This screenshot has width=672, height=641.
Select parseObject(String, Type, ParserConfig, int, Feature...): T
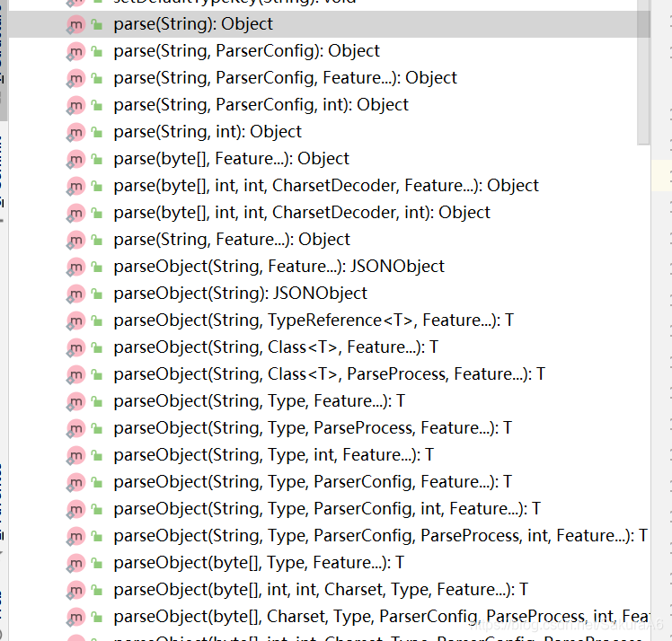(x=327, y=510)
